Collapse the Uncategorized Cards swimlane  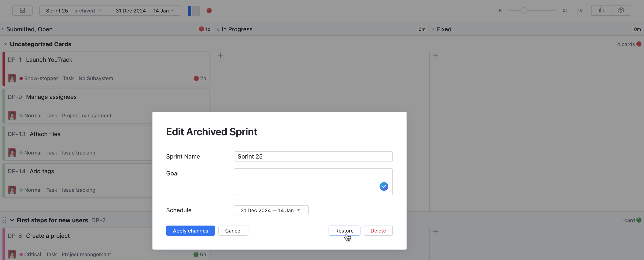point(5,44)
